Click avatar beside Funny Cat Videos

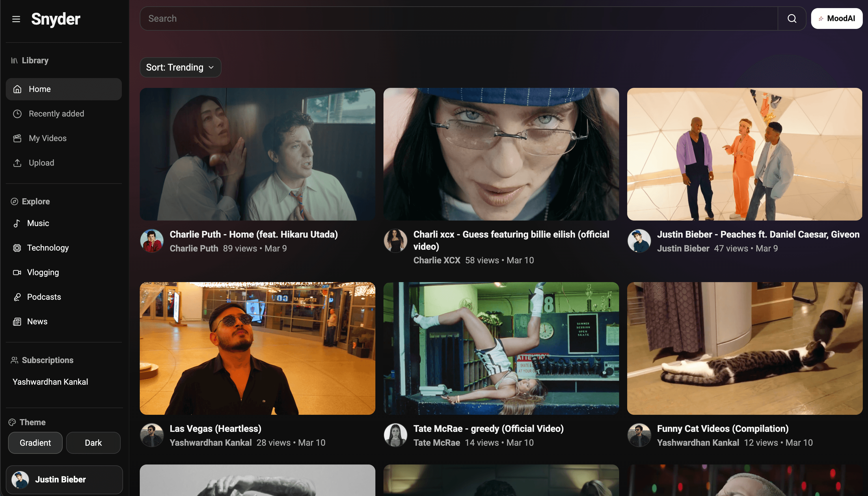pos(639,435)
